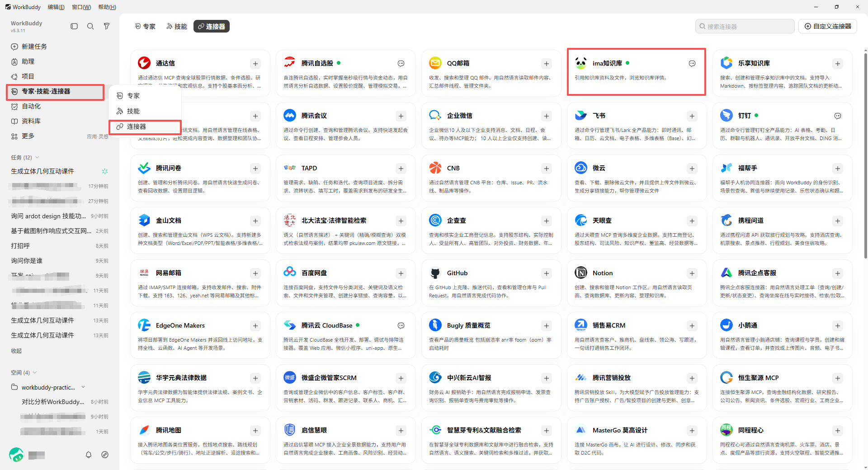The image size is (868, 470).
Task: Add the 腾讯地图 connector
Action: pyautogui.click(x=255, y=431)
